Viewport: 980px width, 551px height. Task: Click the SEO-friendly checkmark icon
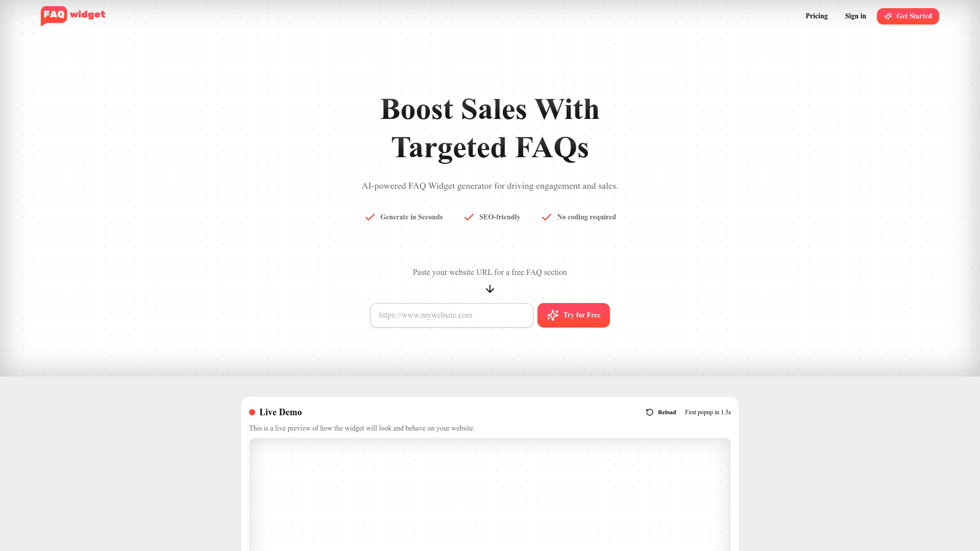[469, 217]
